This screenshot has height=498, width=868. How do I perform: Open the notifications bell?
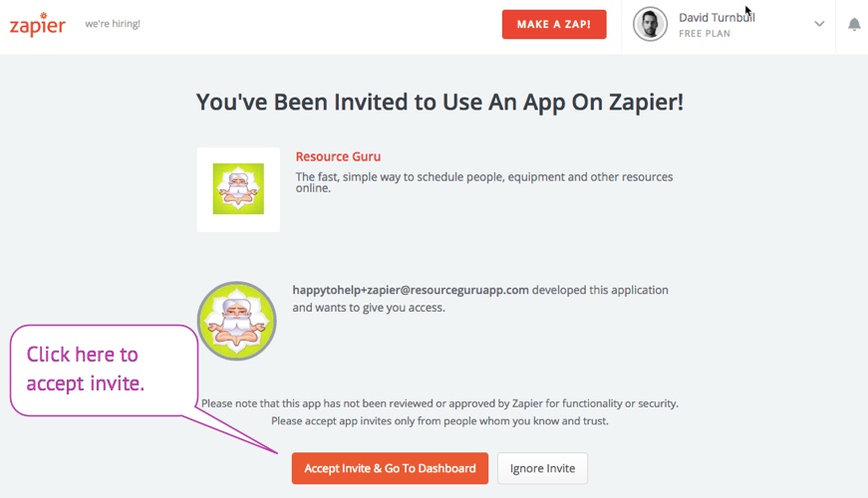(x=854, y=24)
